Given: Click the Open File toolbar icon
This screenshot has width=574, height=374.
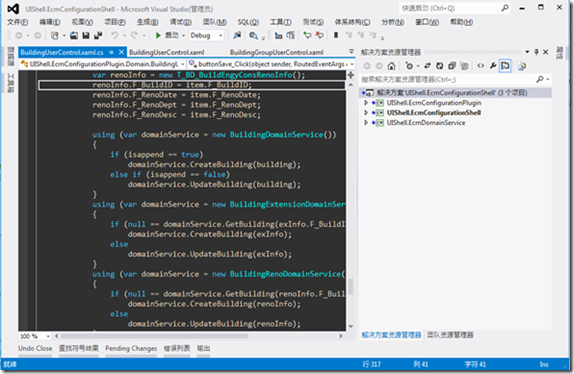Looking at the screenshot, I should point(74,35).
